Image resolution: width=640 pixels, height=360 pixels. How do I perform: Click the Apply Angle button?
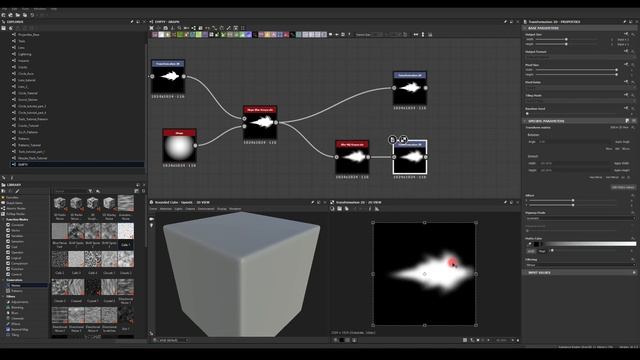[x=622, y=142]
